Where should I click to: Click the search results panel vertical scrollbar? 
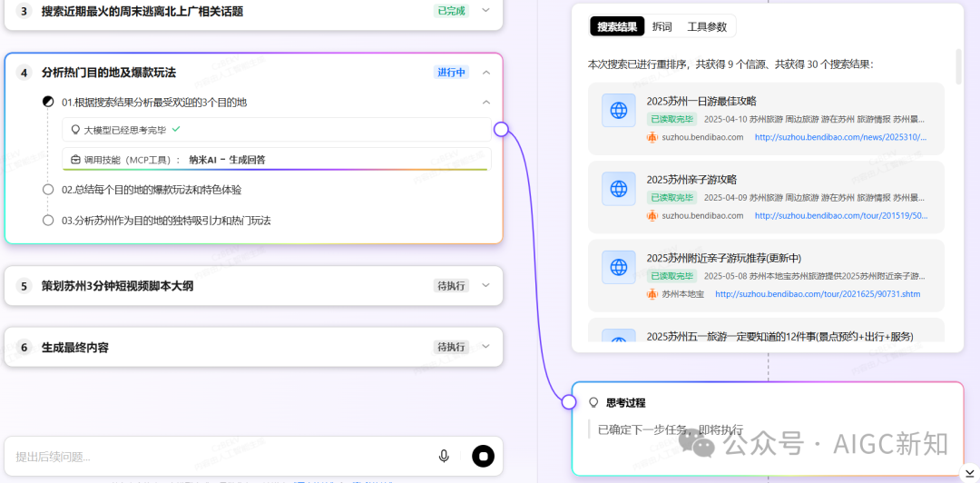tap(959, 66)
